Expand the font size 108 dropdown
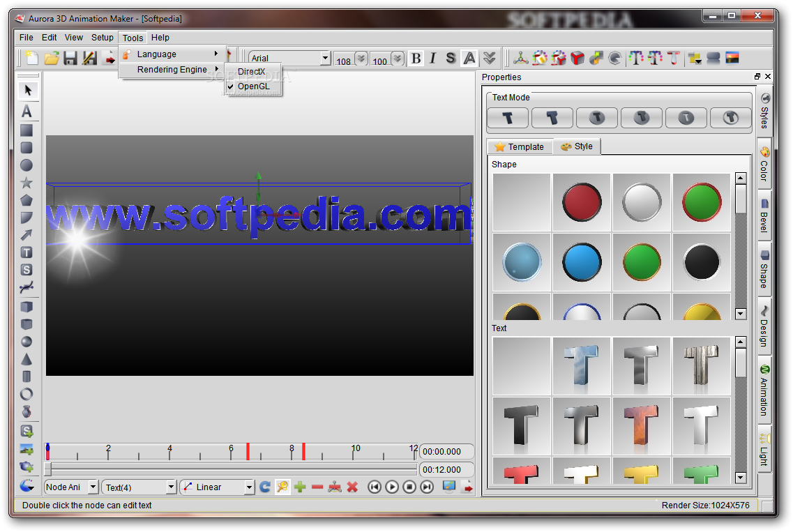This screenshot has width=793, height=532. [361, 59]
